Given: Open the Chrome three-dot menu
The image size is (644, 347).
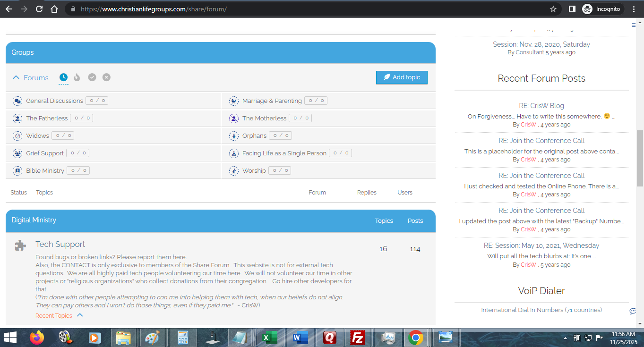Looking at the screenshot, I should pos(634,9).
